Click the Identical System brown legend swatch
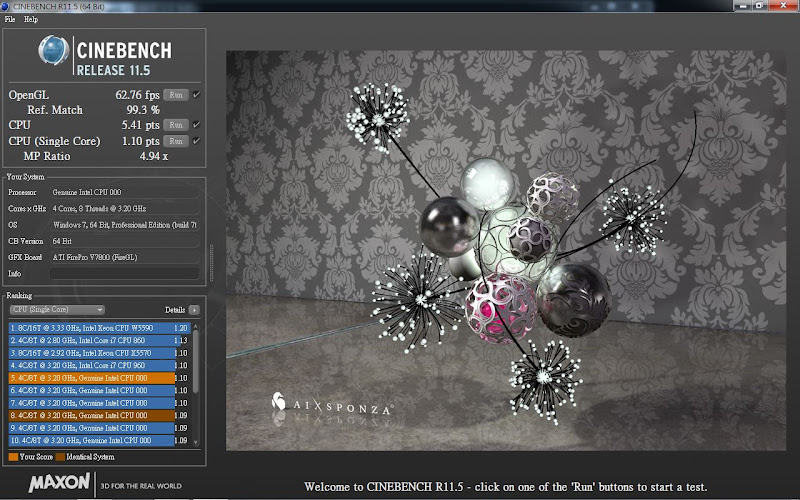The image size is (800, 500). (60, 457)
